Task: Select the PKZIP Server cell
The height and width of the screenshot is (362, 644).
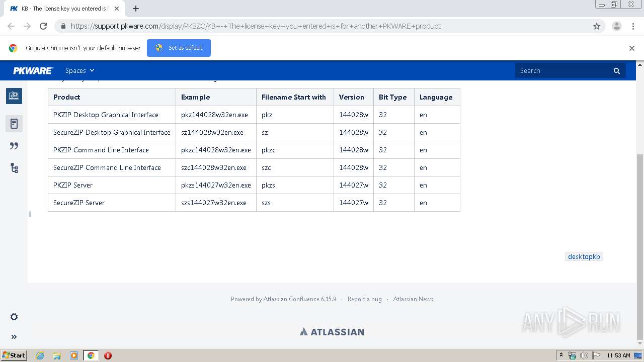Action: pos(112,185)
